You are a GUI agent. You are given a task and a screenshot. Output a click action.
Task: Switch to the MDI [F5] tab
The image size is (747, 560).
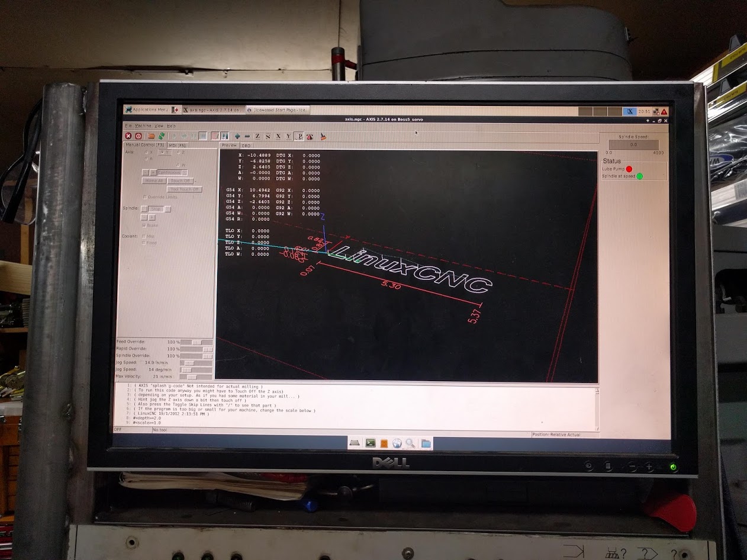tap(178, 145)
